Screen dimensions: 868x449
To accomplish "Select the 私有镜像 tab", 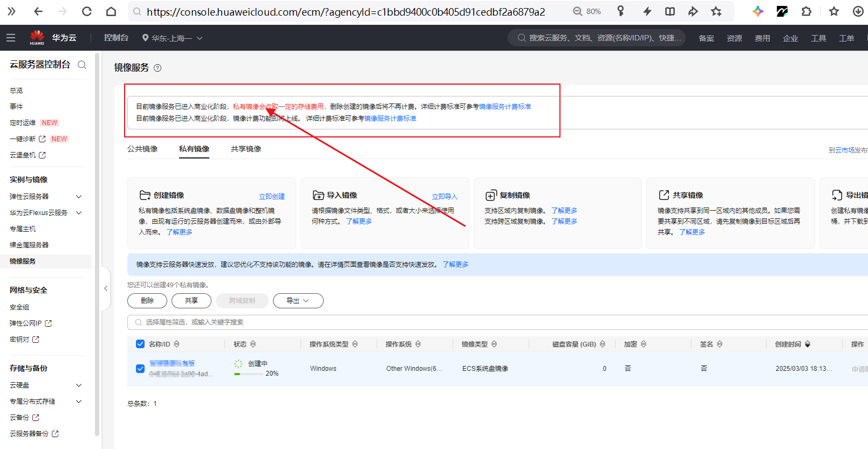I will coord(194,149).
